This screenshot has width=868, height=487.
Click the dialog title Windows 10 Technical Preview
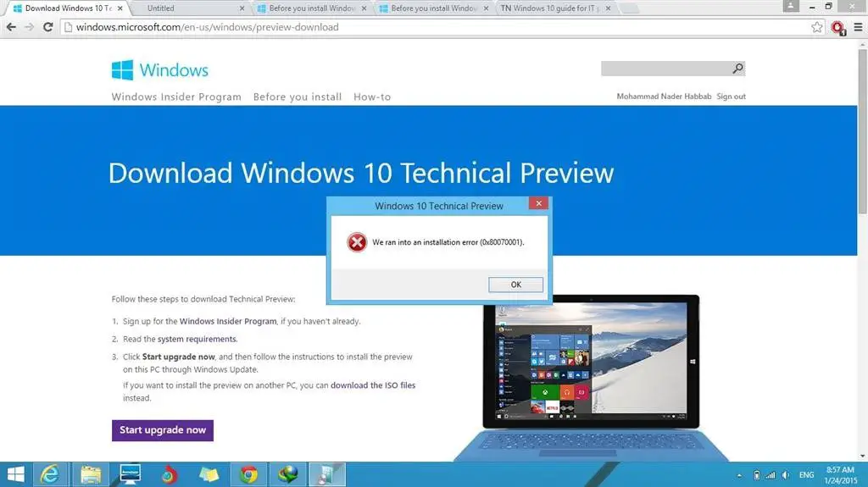(439, 206)
